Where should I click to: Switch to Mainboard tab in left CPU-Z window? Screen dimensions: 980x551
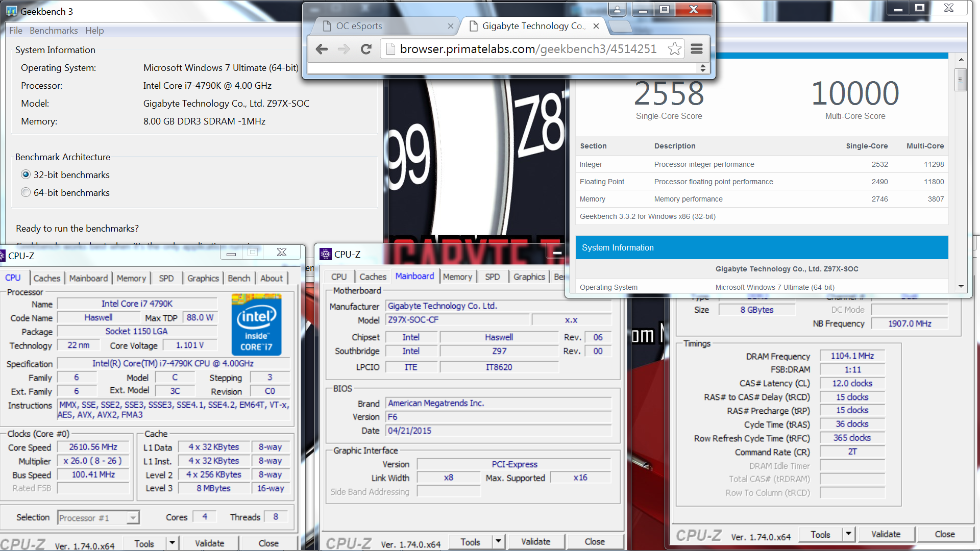click(x=88, y=278)
